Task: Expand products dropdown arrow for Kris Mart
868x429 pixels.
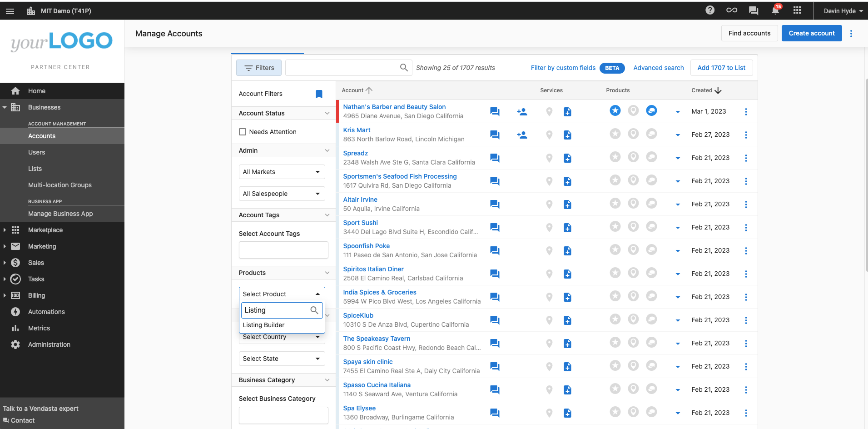Action: pyautogui.click(x=678, y=135)
